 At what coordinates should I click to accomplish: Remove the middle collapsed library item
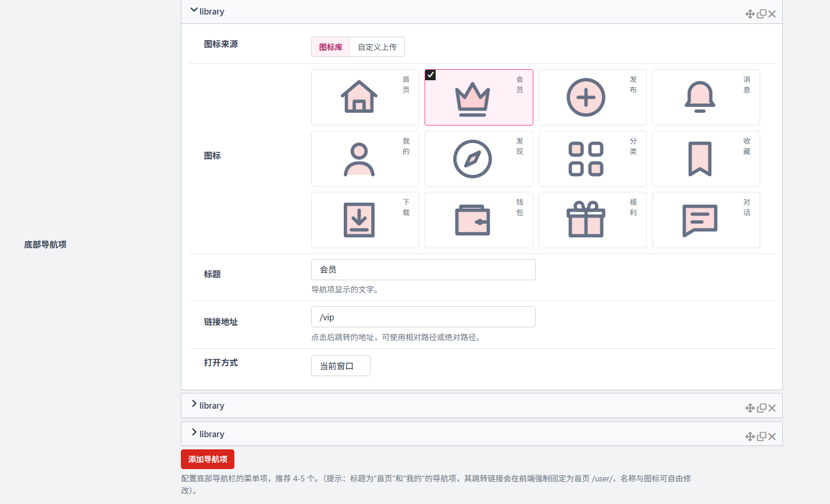(x=772, y=408)
